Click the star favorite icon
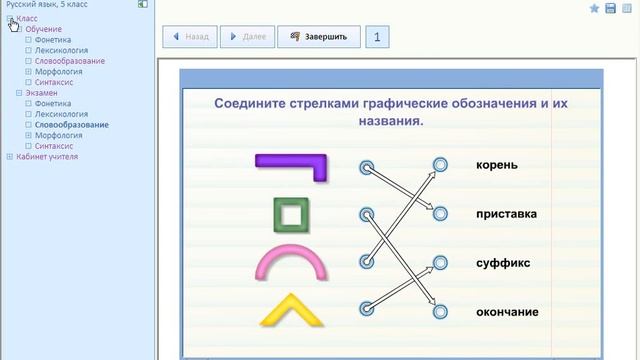The width and height of the screenshot is (640, 360). (594, 8)
